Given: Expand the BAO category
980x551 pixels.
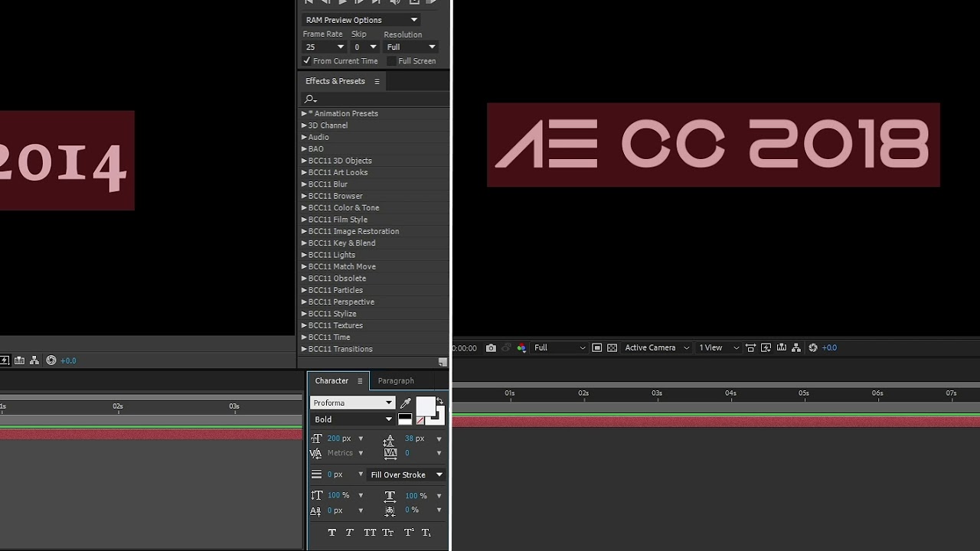Looking at the screenshot, I should click(x=304, y=149).
